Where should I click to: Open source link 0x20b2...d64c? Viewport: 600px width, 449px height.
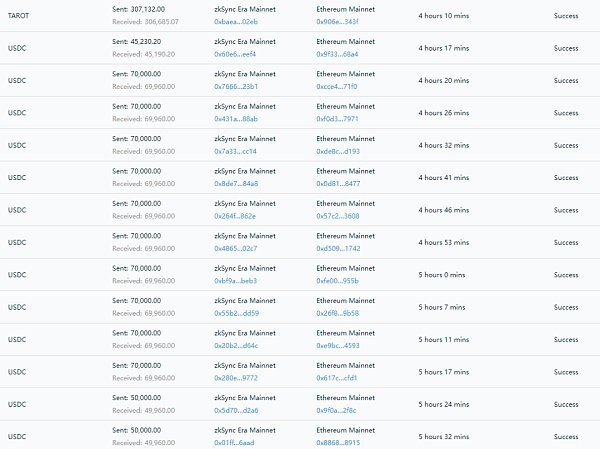236,346
